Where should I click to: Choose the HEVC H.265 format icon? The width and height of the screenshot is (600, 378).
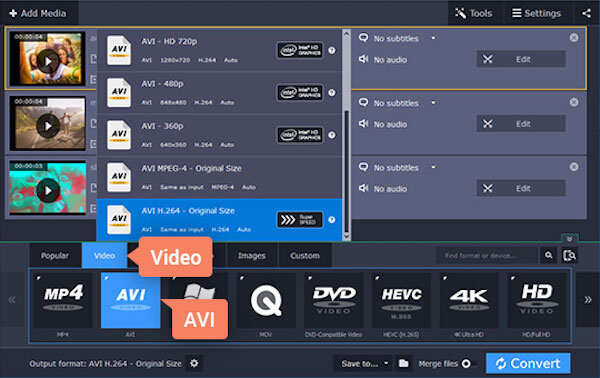point(401,300)
